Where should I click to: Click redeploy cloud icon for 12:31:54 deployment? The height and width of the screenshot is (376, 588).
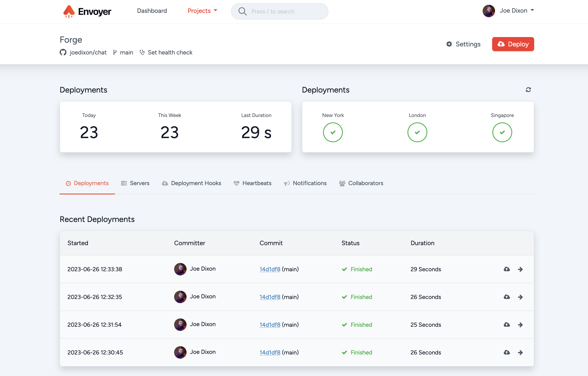click(x=507, y=324)
